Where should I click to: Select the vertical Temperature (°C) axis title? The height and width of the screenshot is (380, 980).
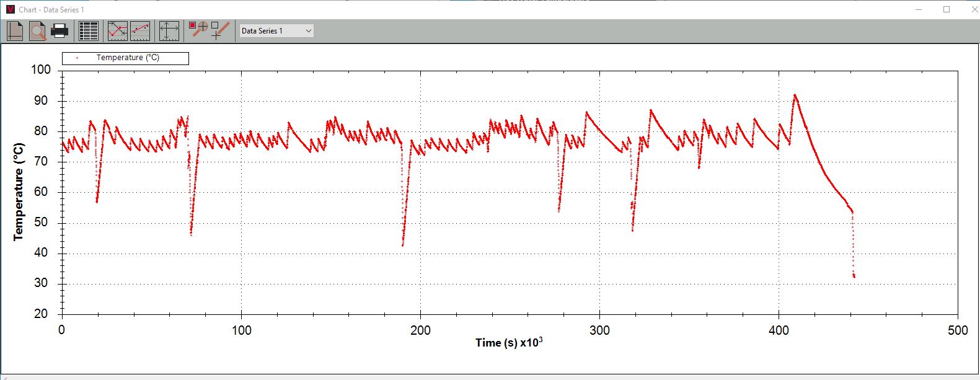click(19, 192)
